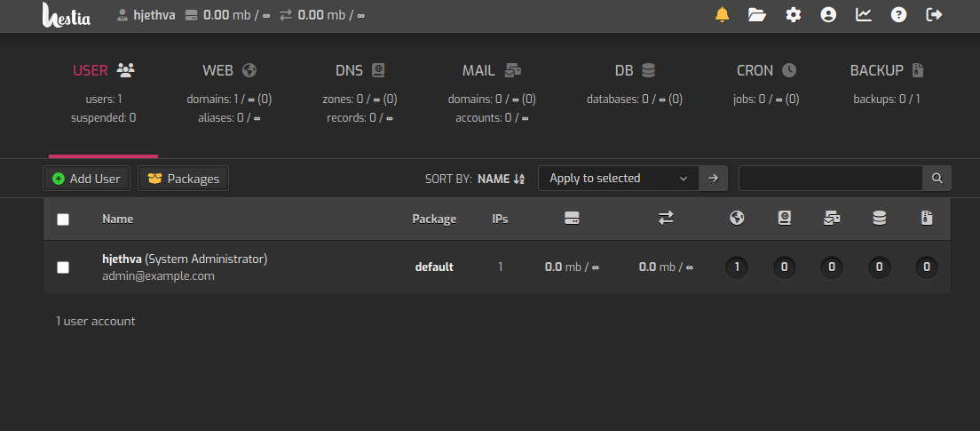Open server settings gear icon
Image resolution: width=980 pixels, height=431 pixels.
(x=793, y=14)
